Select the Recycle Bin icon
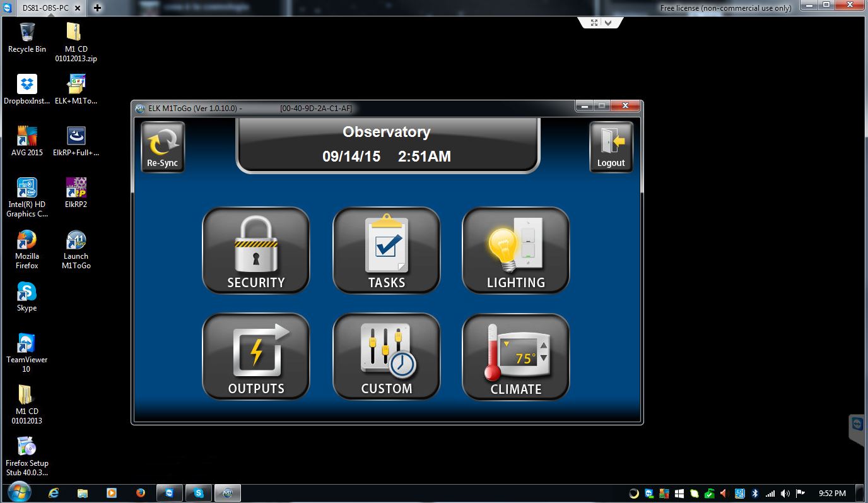The image size is (868, 503). [x=27, y=37]
